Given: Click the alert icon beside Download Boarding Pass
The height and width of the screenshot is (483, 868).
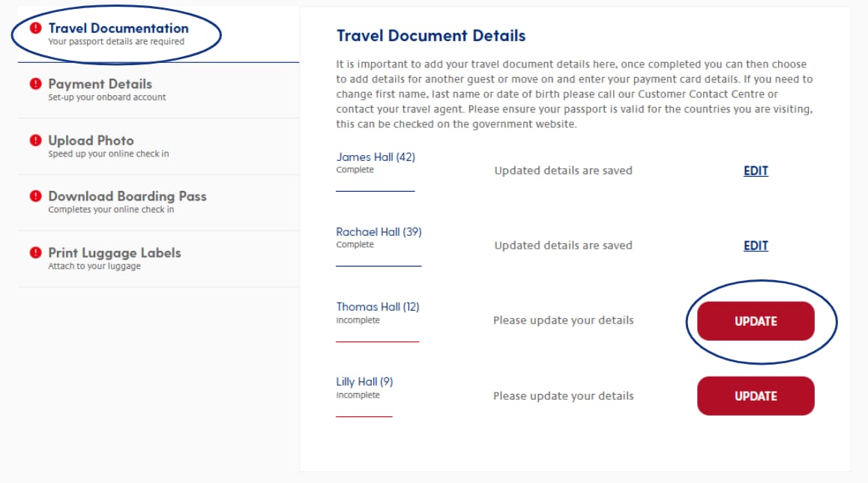Looking at the screenshot, I should 35,196.
